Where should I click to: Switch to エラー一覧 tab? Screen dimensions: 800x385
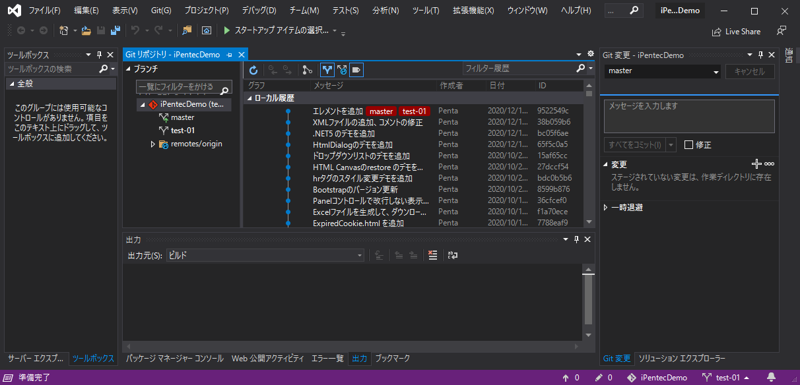pos(328,358)
